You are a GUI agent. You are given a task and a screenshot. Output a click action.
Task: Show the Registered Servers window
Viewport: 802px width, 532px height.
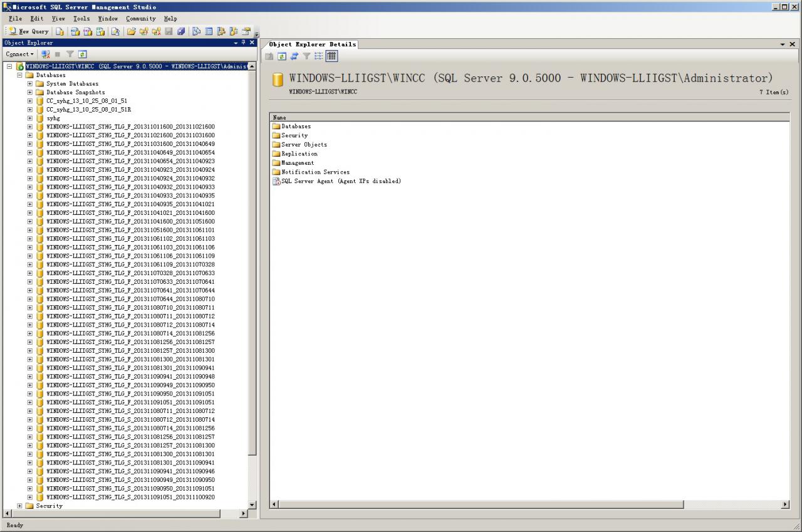(x=196, y=31)
